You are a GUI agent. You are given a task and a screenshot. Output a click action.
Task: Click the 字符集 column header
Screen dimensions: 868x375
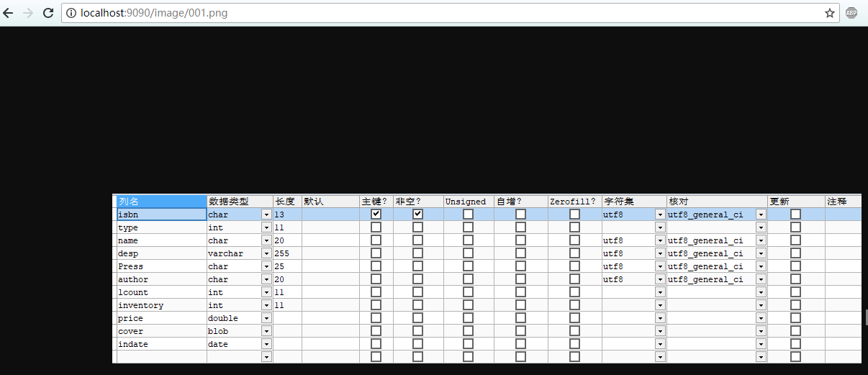point(634,202)
